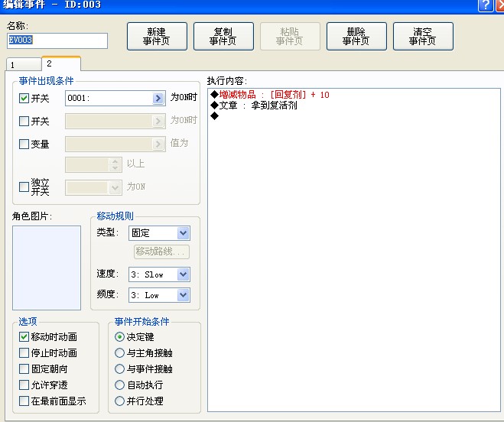Click the help question mark icon
Image resolution: width=504 pixels, height=422 pixels.
[486, 5]
